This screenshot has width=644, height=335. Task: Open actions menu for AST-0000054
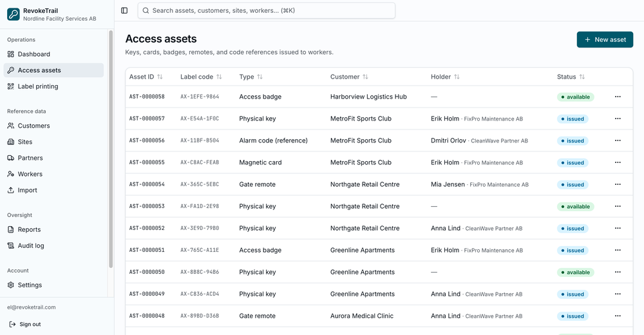click(x=618, y=184)
